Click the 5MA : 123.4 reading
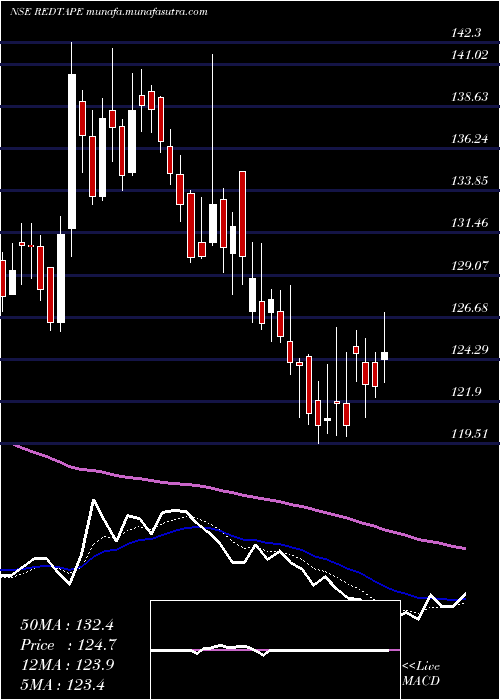 coord(62,684)
